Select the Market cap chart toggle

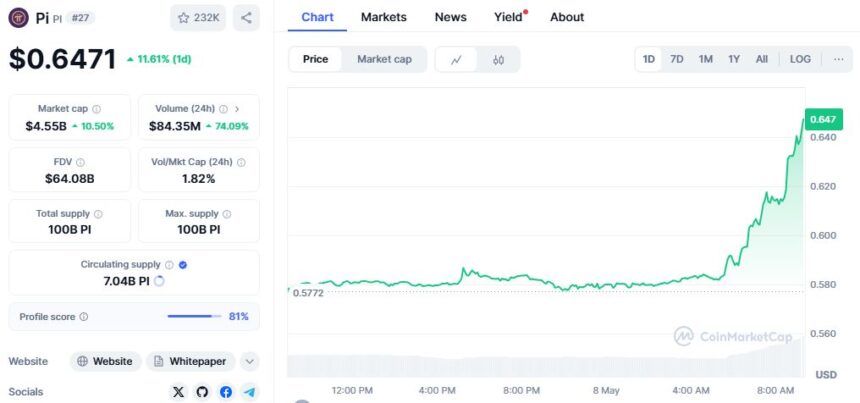[384, 59]
